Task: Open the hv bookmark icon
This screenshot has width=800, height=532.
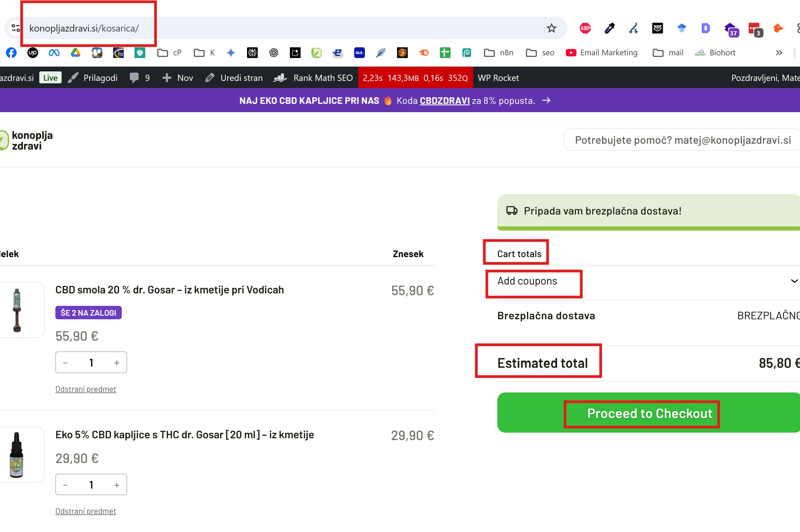Action: (x=118, y=53)
